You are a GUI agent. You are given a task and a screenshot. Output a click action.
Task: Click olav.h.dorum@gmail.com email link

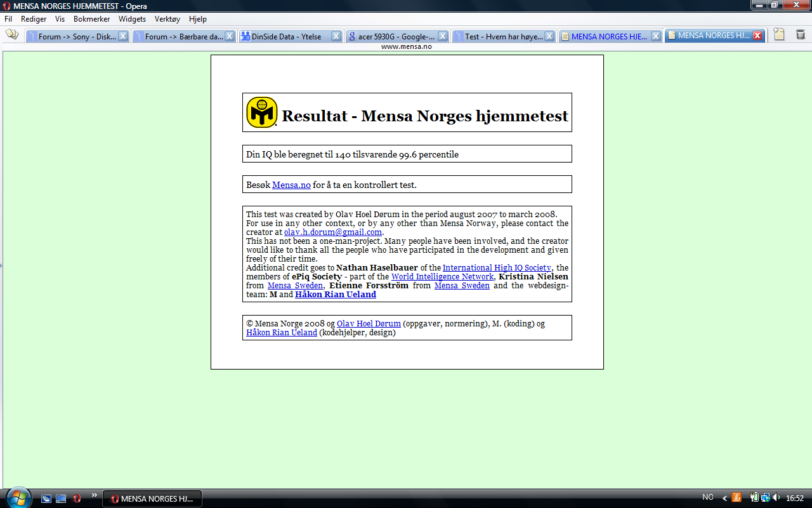333,232
